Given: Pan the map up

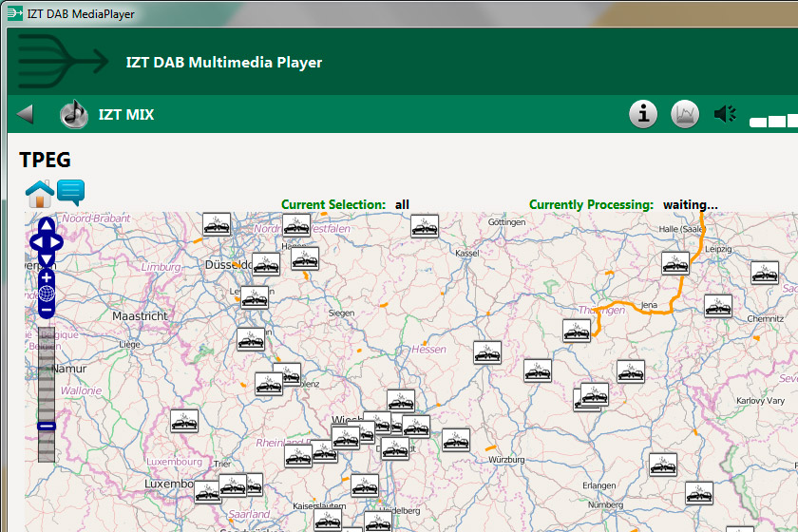Looking at the screenshot, I should click(x=47, y=225).
